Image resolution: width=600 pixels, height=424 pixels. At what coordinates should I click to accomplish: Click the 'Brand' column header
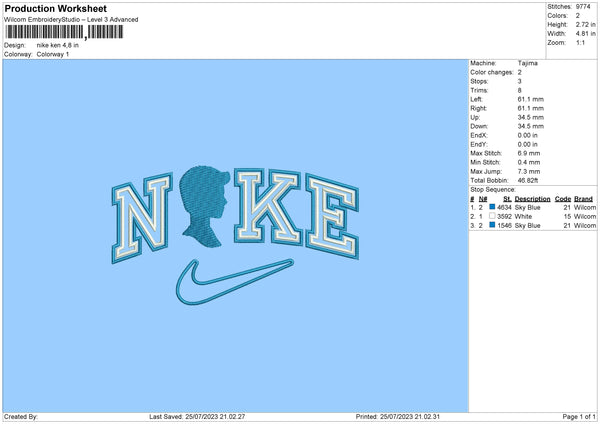point(584,199)
